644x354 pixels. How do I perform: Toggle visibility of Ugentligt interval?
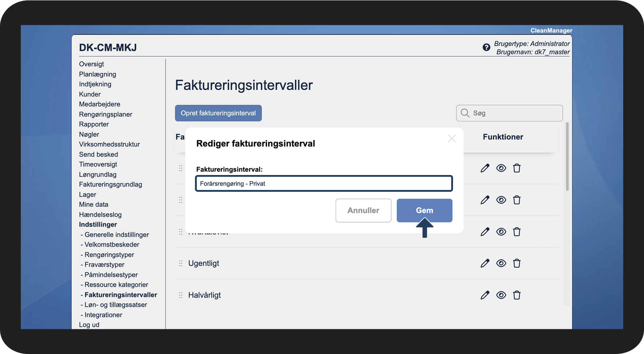tap(501, 263)
